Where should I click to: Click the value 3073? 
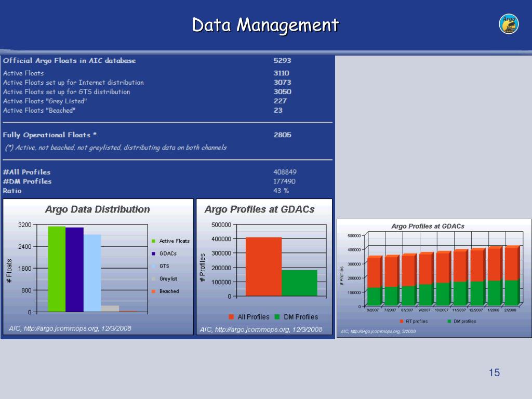(x=282, y=83)
